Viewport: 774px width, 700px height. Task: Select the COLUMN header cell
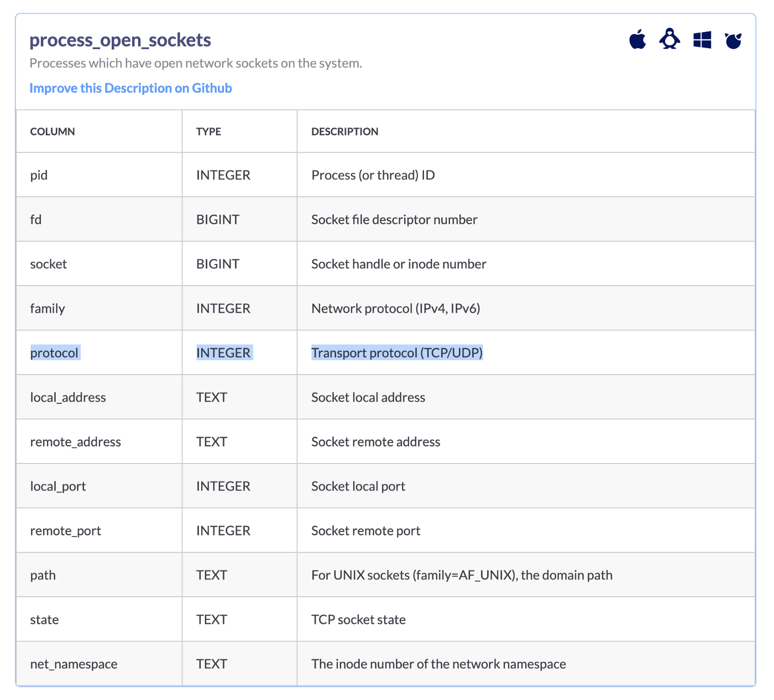53,131
